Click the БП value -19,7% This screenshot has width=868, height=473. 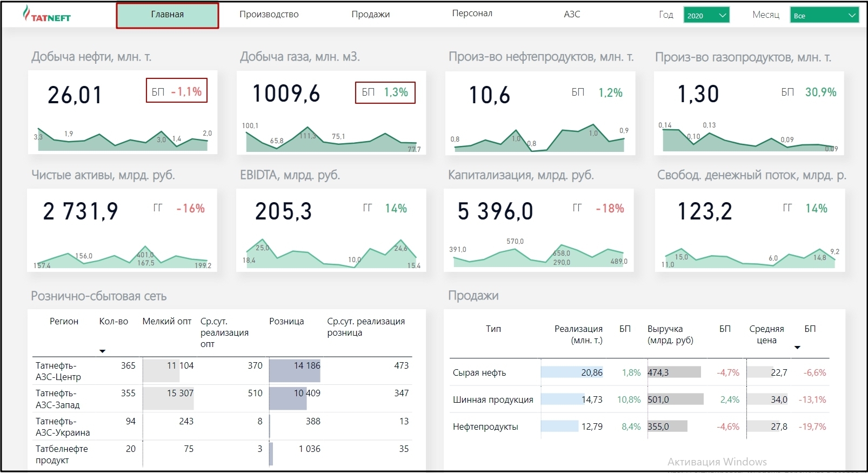point(813,427)
